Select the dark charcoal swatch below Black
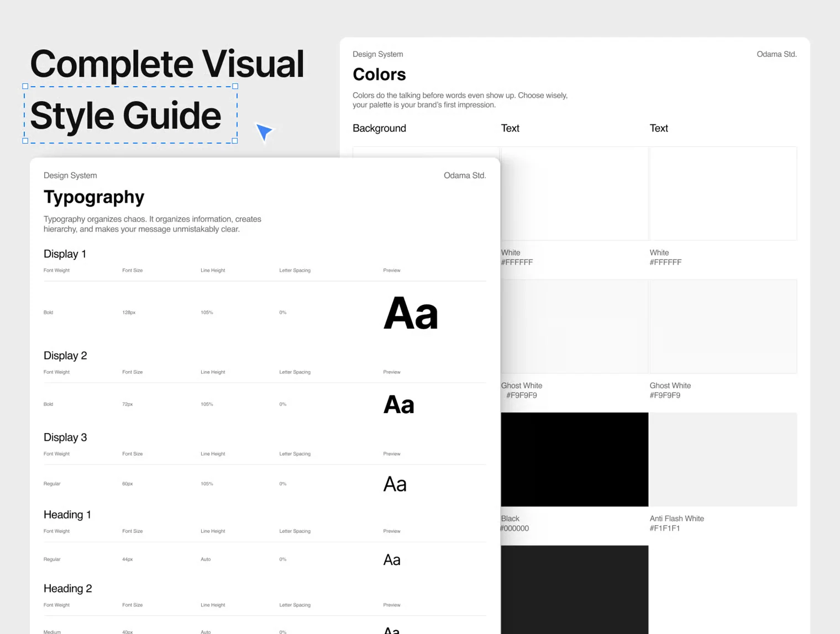This screenshot has height=634, width=840. (575, 590)
